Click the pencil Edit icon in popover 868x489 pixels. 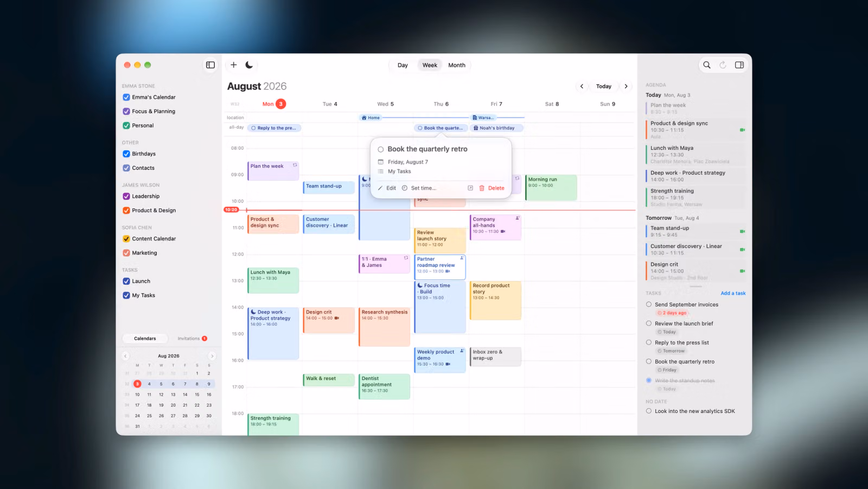point(380,188)
